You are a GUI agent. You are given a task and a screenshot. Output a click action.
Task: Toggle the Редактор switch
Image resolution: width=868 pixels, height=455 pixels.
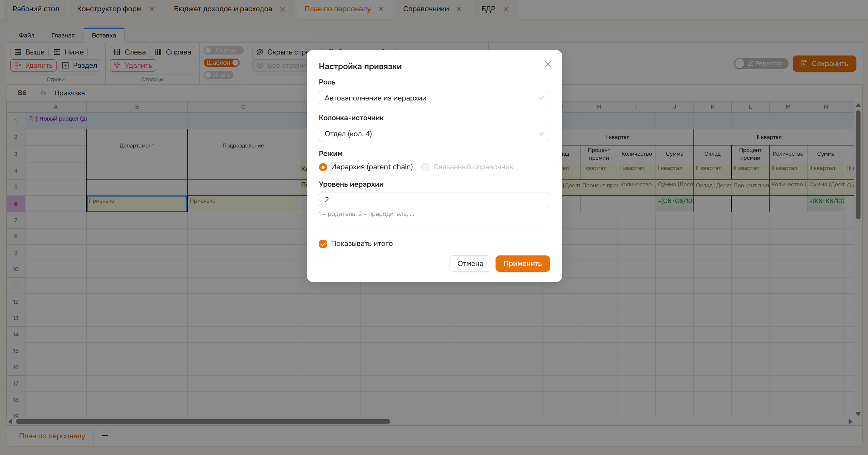[x=761, y=63]
